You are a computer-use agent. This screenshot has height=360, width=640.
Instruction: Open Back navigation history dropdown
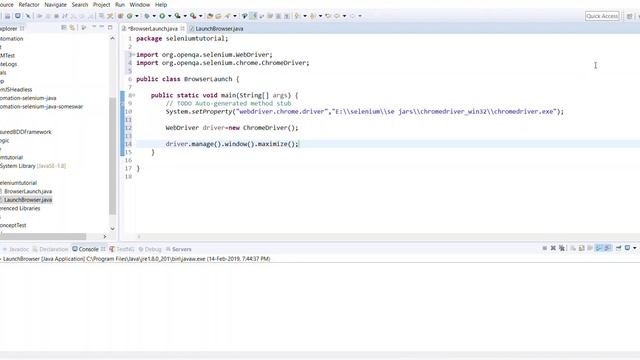[344, 16]
